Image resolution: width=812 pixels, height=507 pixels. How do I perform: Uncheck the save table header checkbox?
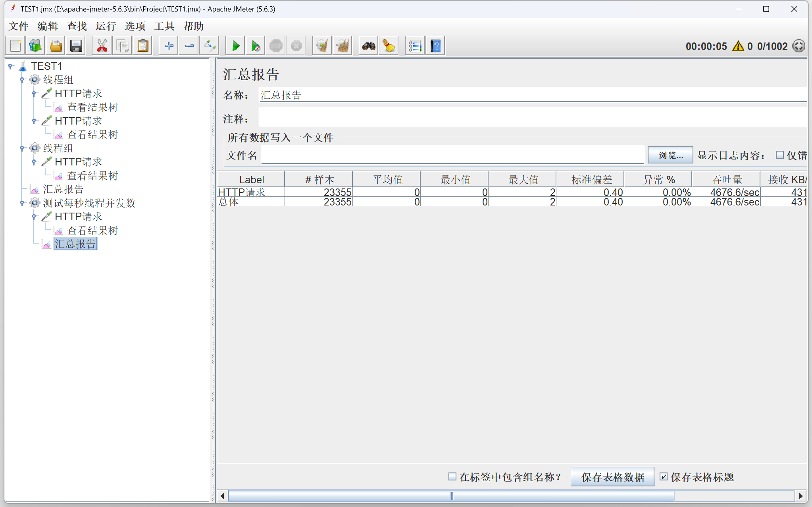click(x=664, y=476)
